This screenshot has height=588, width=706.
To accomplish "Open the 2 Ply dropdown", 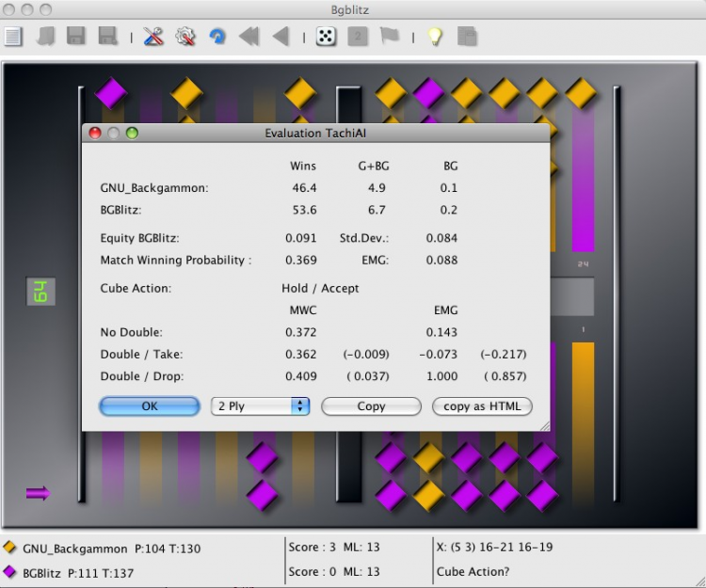I will [x=260, y=406].
